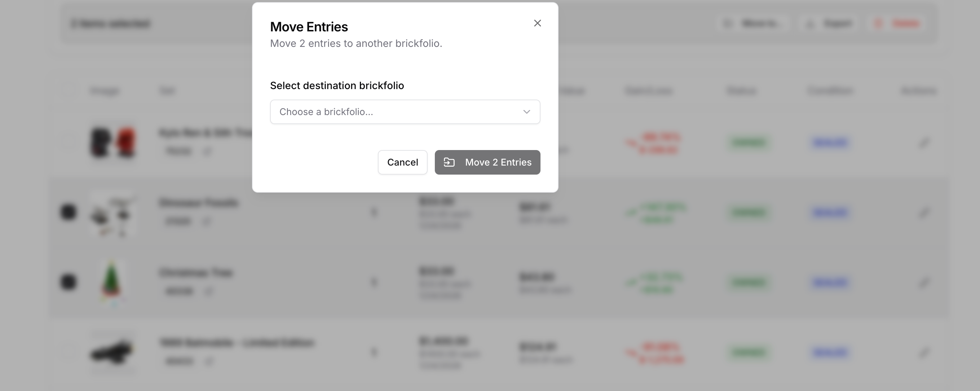Open external link icon beside Dinosaur Fossils set number
The image size is (980, 391).
click(x=206, y=221)
